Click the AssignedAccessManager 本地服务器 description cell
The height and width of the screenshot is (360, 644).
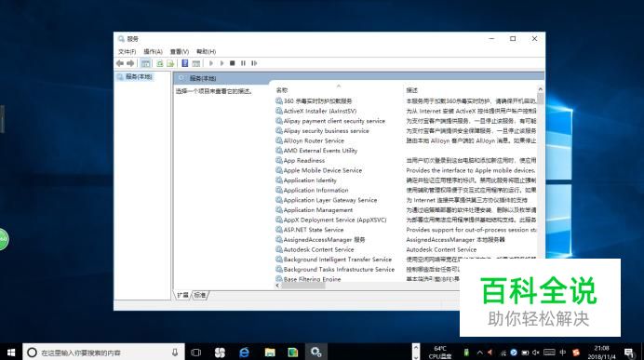[x=455, y=240]
